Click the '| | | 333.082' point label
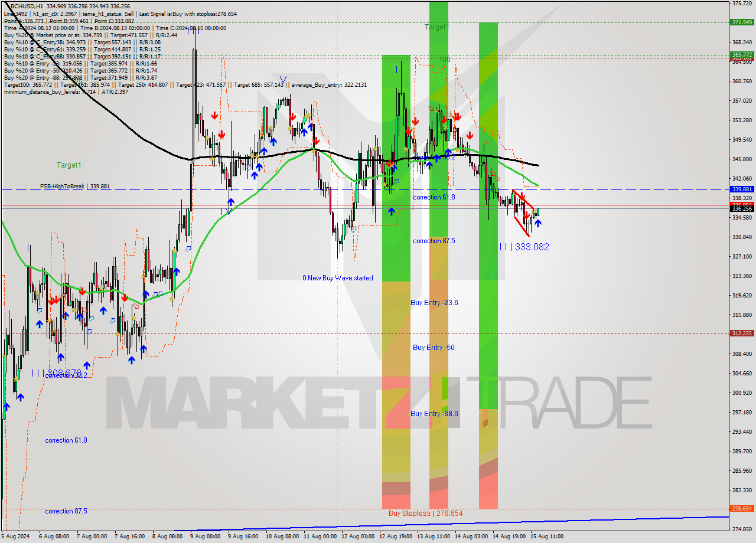The image size is (756, 543). click(524, 247)
